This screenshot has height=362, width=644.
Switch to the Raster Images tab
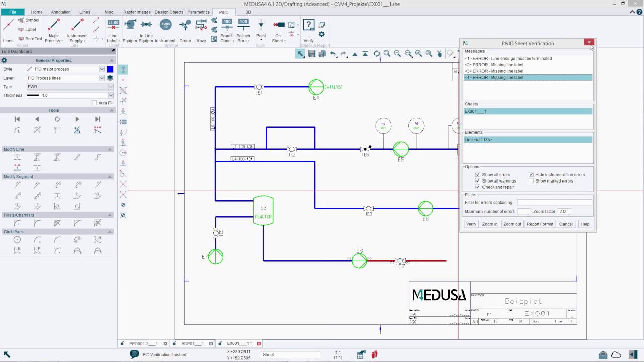(x=137, y=12)
